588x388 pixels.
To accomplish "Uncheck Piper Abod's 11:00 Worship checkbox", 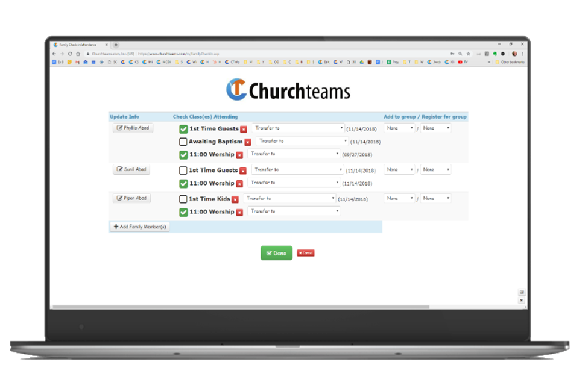I will click(x=183, y=212).
